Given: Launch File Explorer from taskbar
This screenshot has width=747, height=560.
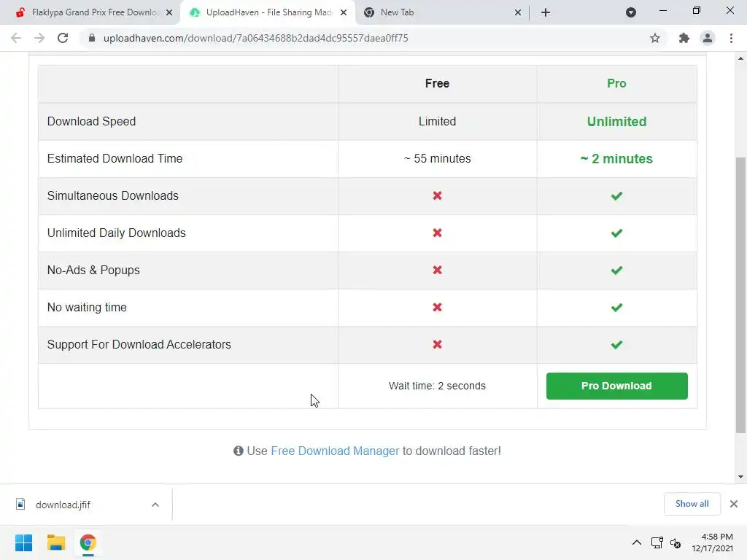Looking at the screenshot, I should coord(55,542).
